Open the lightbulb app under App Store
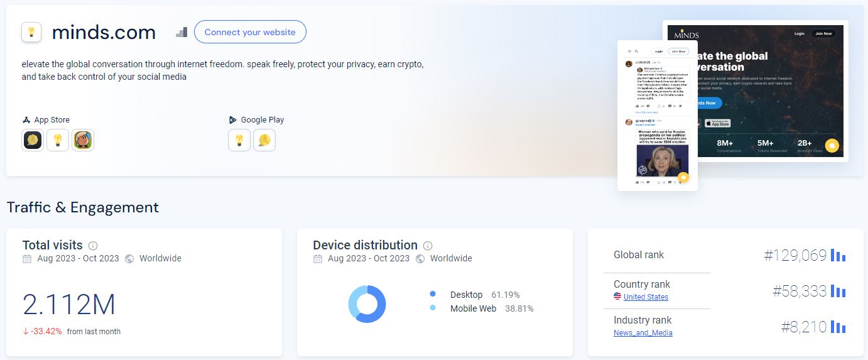Screen dimensions: 868x360 [58, 140]
